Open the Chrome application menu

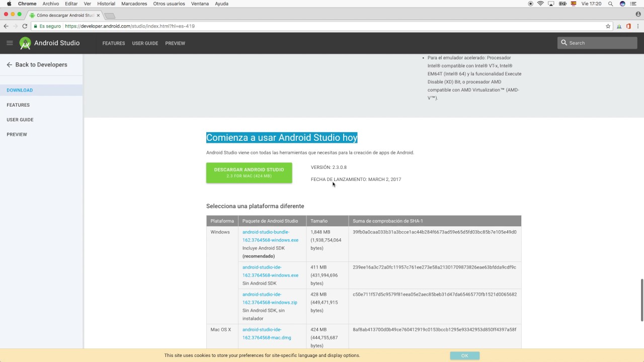27,4
